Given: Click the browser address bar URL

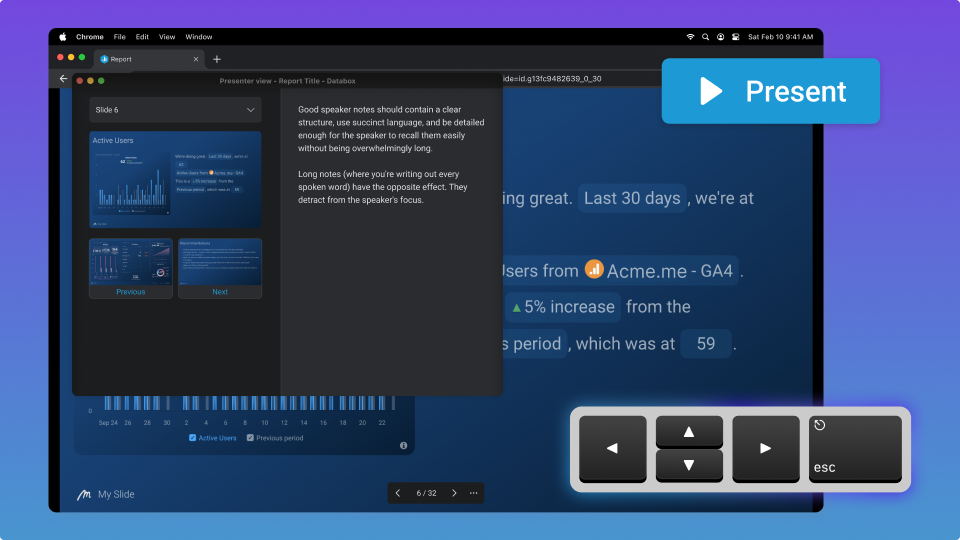Looking at the screenshot, I should pos(552,78).
